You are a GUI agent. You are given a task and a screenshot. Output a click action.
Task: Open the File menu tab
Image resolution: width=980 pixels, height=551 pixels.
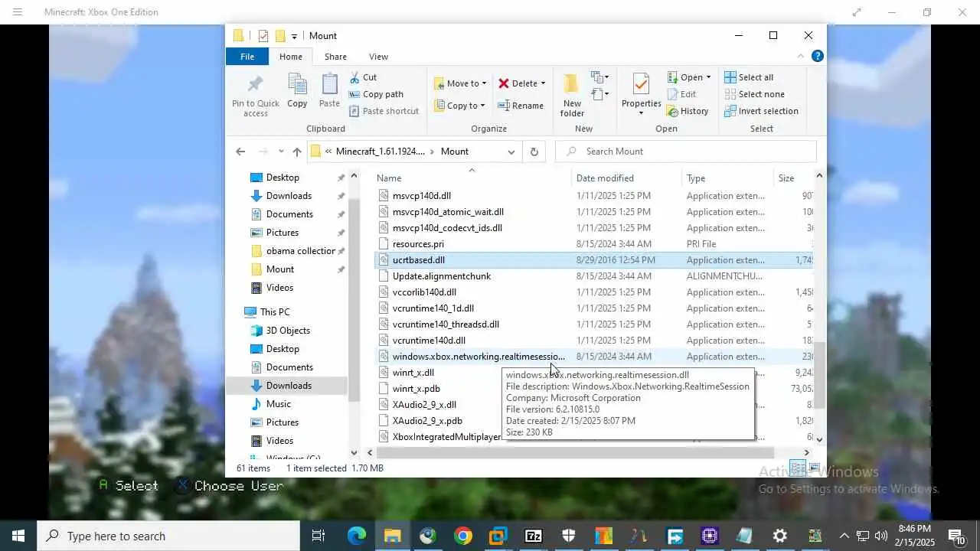pos(247,57)
